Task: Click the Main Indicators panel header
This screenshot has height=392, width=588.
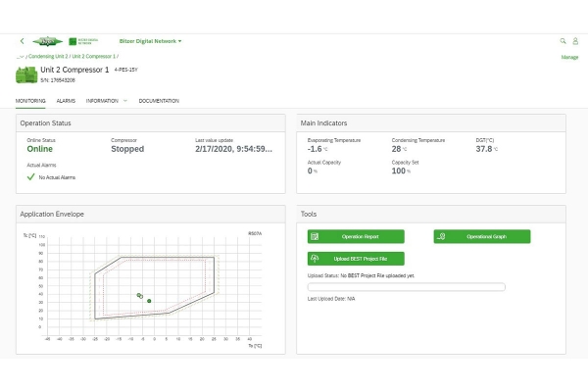Action: coord(431,123)
